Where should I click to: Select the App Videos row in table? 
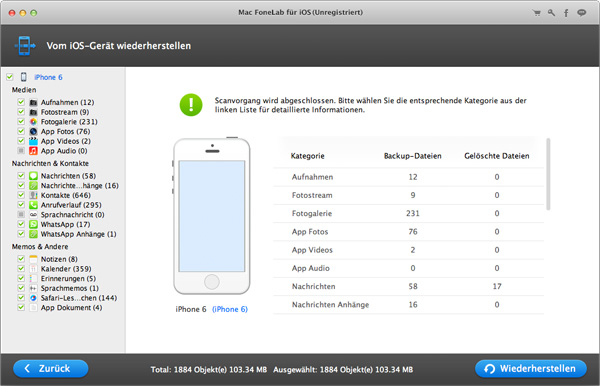click(x=408, y=250)
